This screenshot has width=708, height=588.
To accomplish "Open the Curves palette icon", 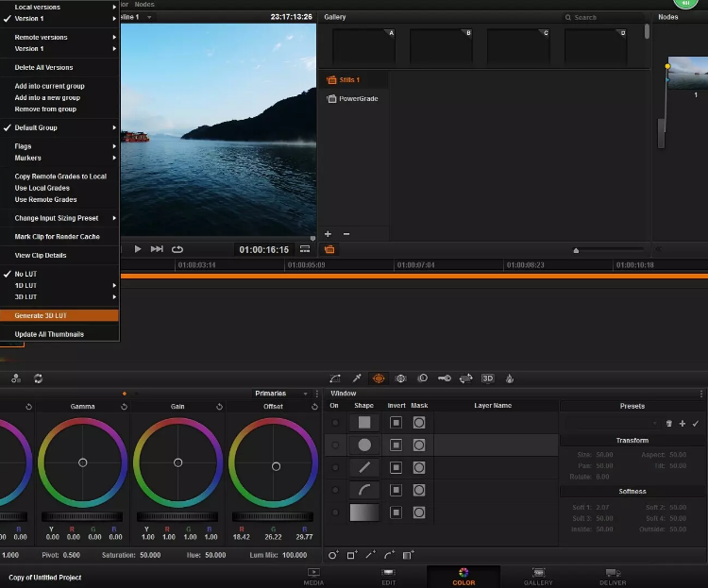I will click(335, 378).
